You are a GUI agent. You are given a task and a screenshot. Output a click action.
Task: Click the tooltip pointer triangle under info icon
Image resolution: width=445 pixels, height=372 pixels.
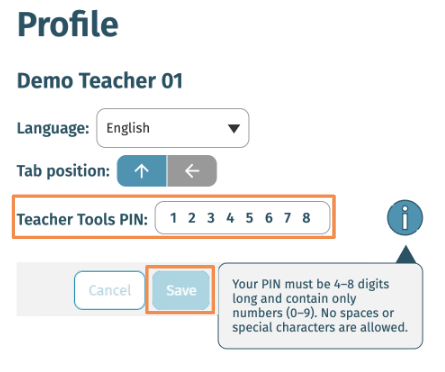(406, 255)
